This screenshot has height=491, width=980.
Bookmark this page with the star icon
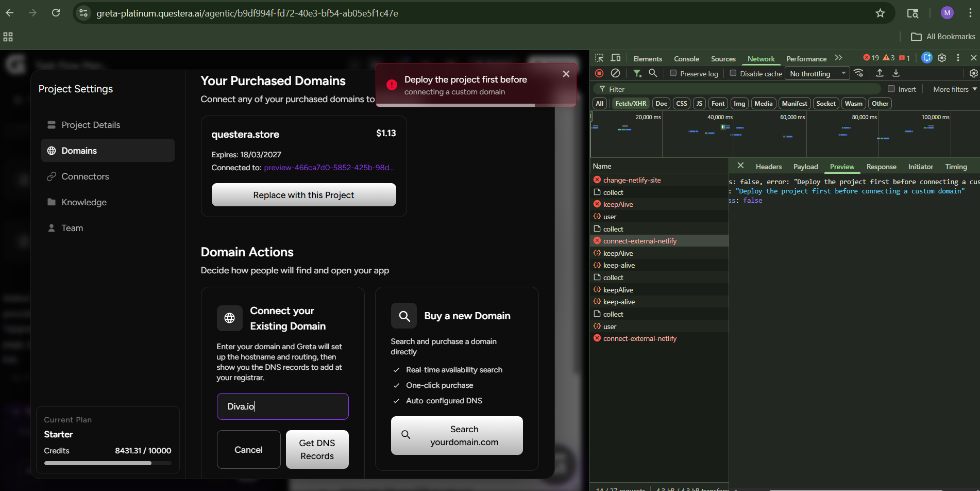(x=880, y=13)
